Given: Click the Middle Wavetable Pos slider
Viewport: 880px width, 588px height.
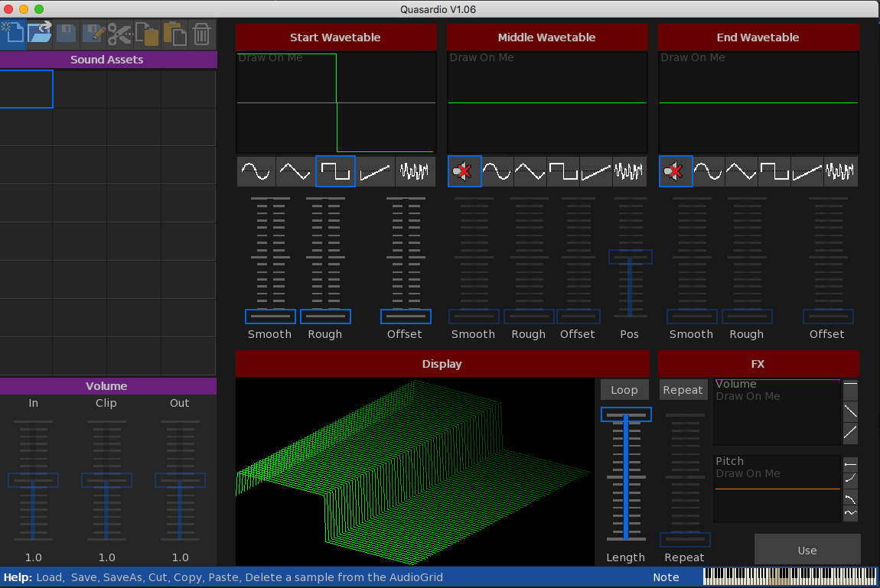Looking at the screenshot, I should click(631, 257).
